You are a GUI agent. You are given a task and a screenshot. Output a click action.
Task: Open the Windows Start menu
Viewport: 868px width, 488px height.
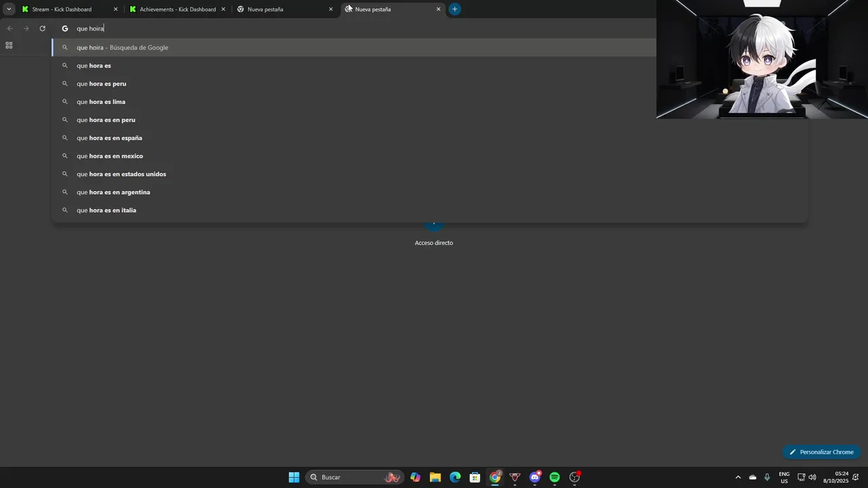point(294,477)
